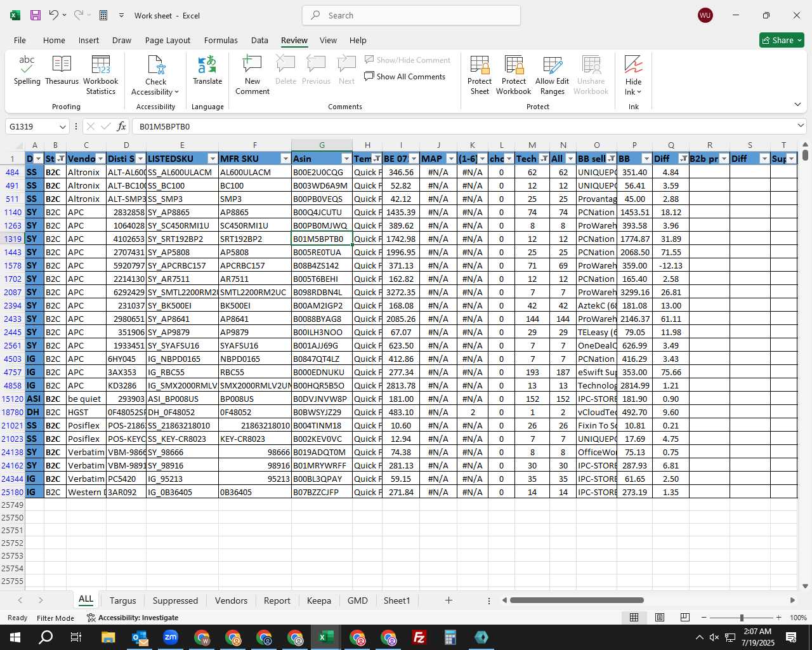The height and width of the screenshot is (650, 812).
Task: Click the Protect Sheet icon
Action: pos(480,76)
